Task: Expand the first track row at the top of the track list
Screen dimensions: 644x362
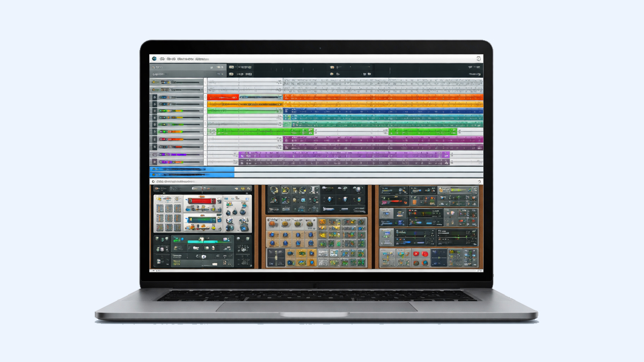Action: pos(155,82)
